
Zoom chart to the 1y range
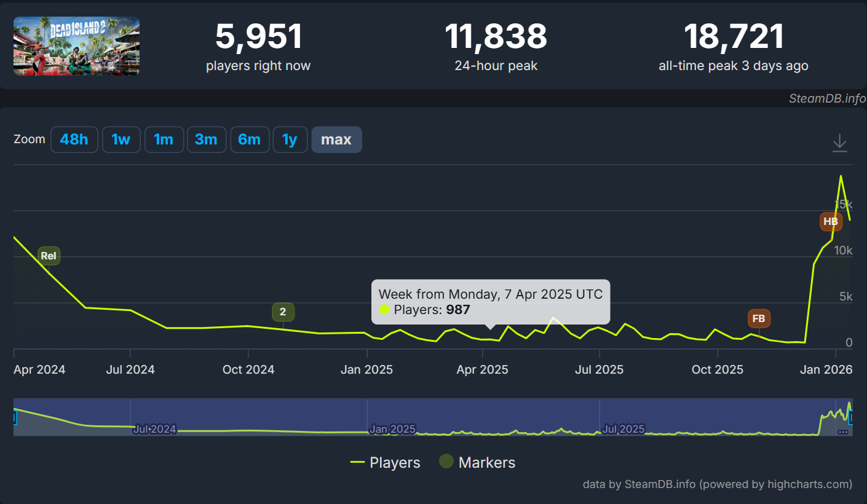tap(290, 140)
